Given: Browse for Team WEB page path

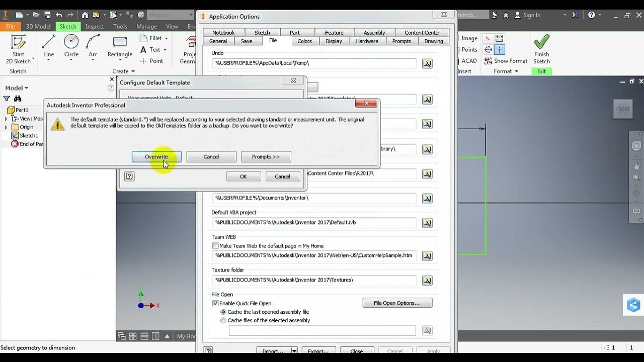Looking at the screenshot, I should [x=427, y=255].
